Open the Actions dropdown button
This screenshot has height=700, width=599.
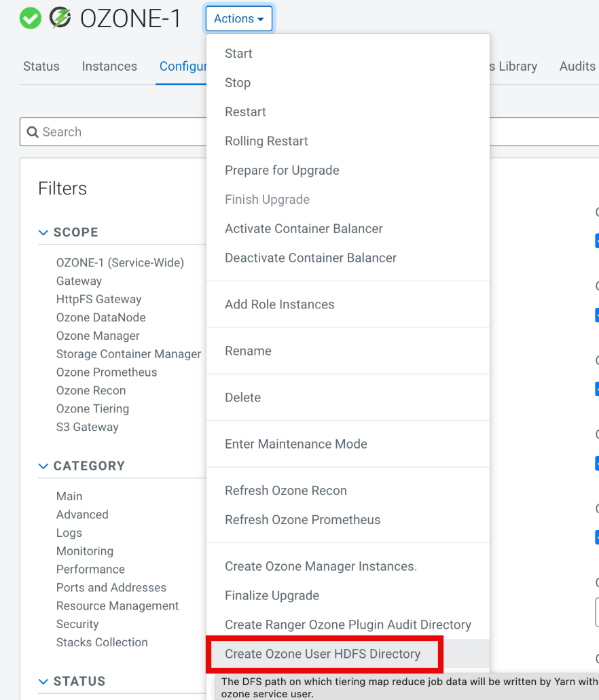tap(238, 19)
